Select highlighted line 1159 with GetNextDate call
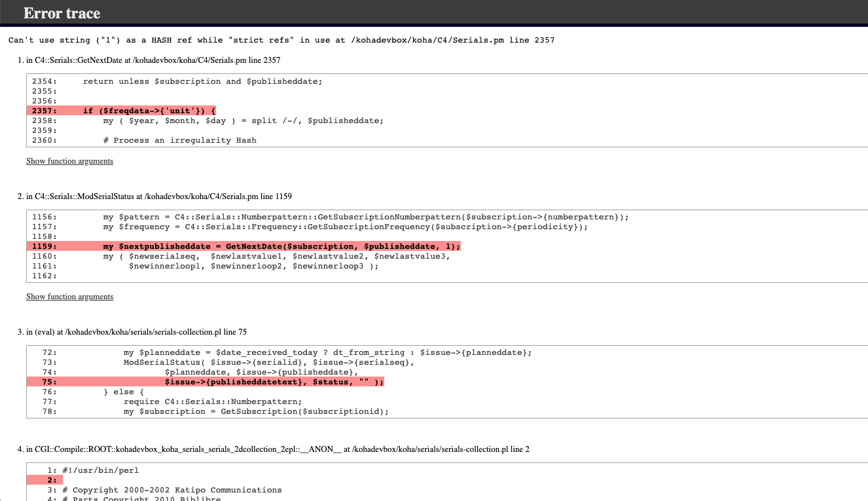 [281, 246]
